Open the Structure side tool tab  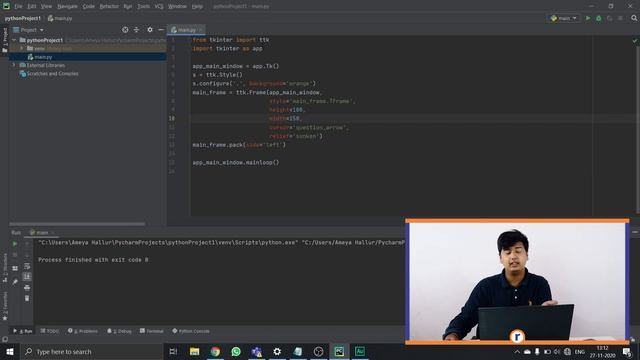(5, 267)
